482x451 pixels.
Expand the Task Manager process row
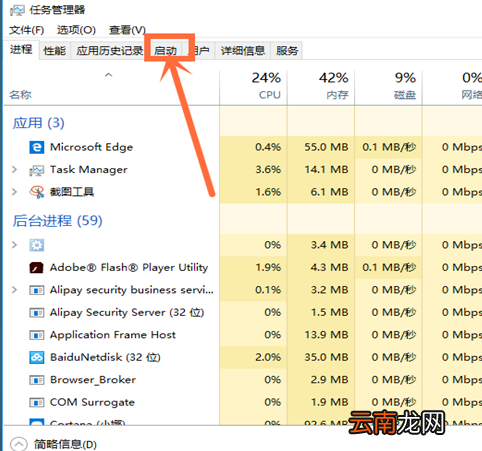tap(14, 170)
